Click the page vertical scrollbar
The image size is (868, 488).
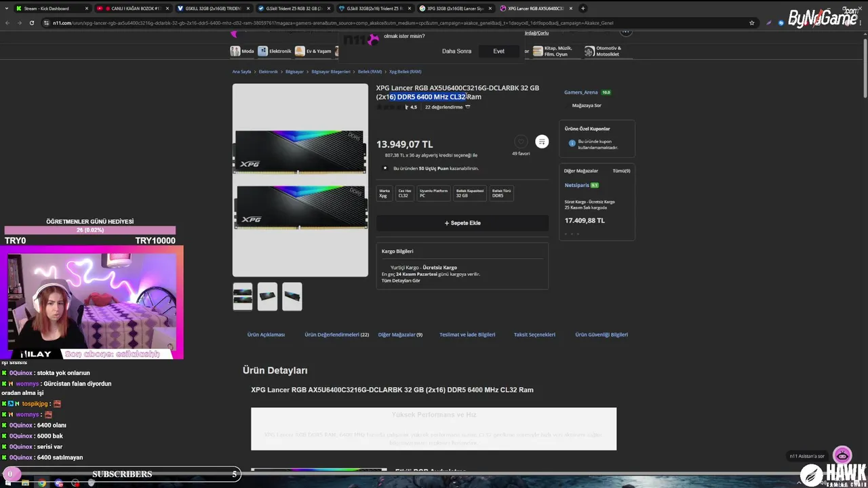[865, 68]
